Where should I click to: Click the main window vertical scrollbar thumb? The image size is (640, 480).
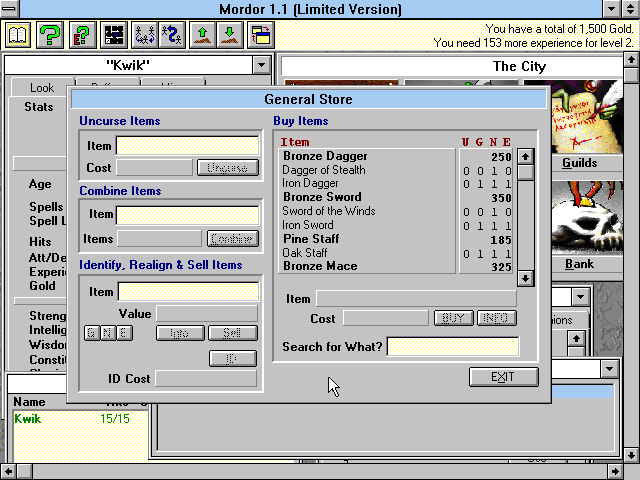(631, 75)
